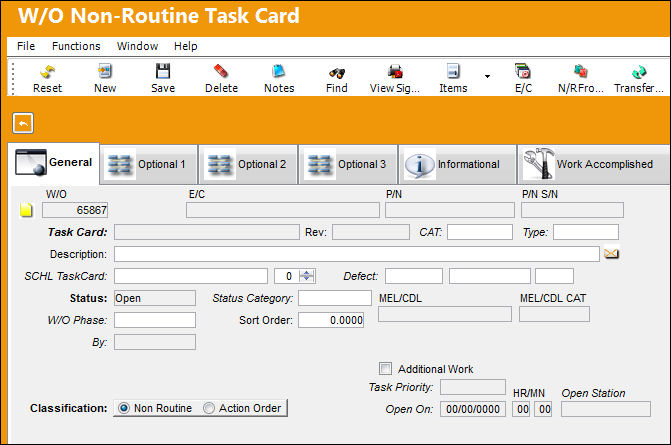The image size is (671, 445).
Task: Click the MEL/CDL CAT field
Action: click(554, 314)
